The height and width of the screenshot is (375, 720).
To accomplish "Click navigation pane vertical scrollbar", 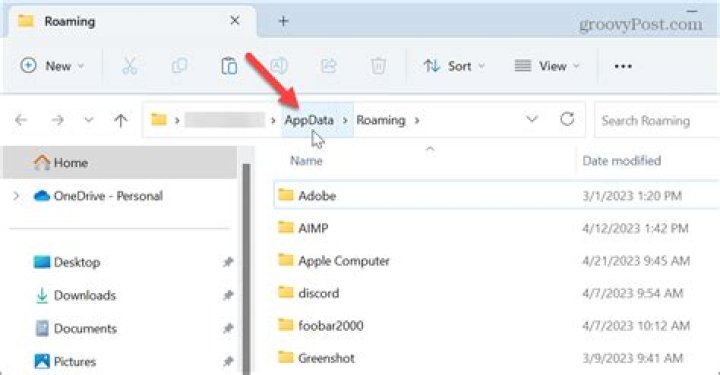I will tap(246, 269).
